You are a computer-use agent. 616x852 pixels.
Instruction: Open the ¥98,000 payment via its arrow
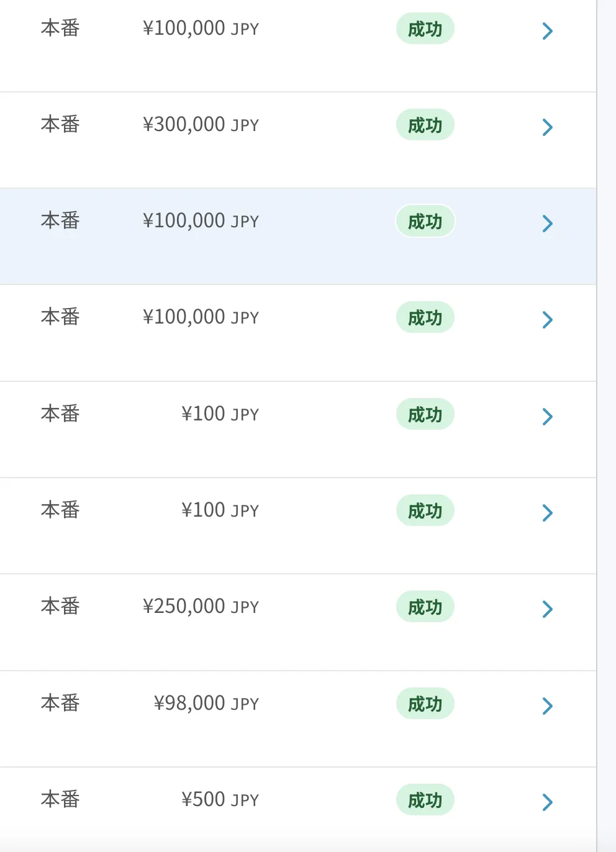point(547,705)
